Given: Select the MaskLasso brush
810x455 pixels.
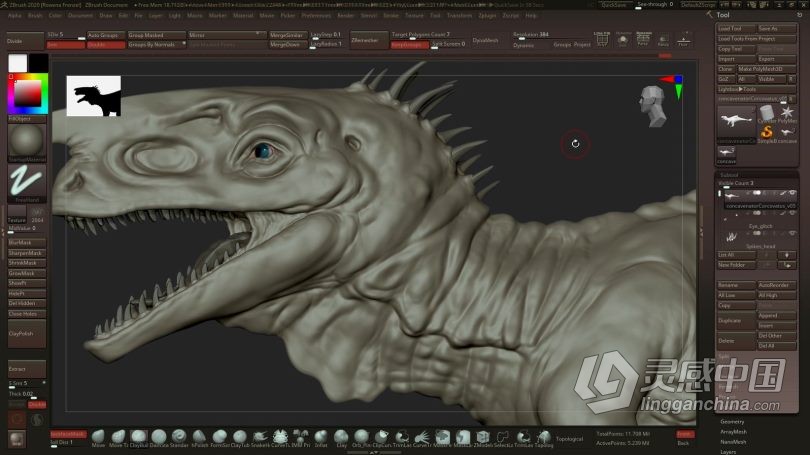Looking at the screenshot, I should pyautogui.click(x=462, y=437).
